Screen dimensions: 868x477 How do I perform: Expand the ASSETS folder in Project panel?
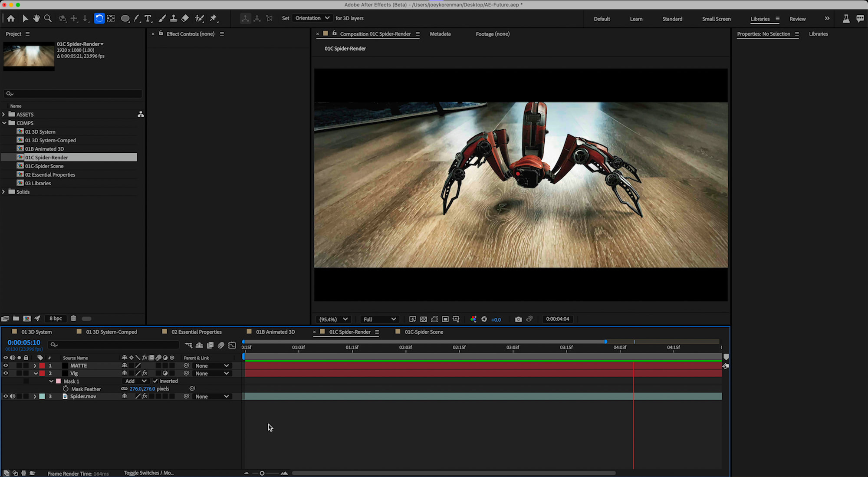[x=3, y=114]
